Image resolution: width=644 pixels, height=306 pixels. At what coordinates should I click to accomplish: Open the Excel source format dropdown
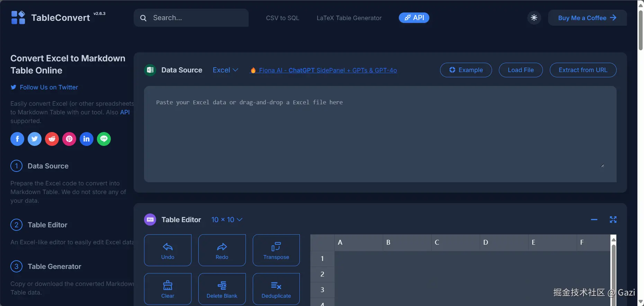tap(225, 70)
